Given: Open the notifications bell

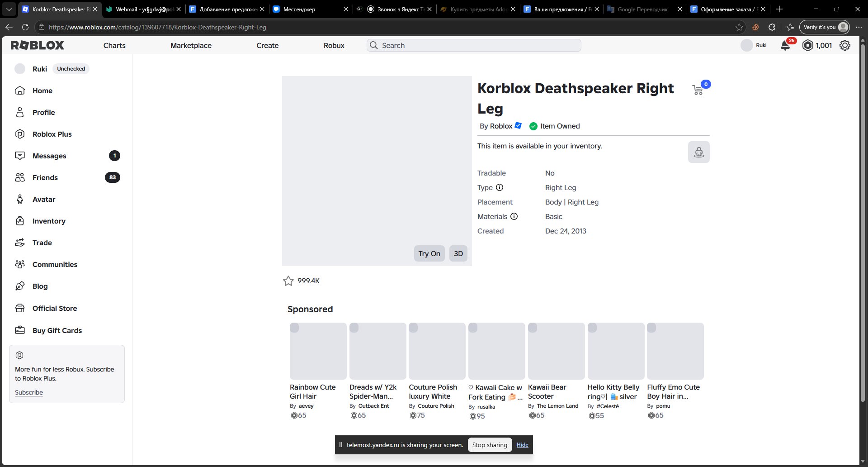Looking at the screenshot, I should point(786,46).
